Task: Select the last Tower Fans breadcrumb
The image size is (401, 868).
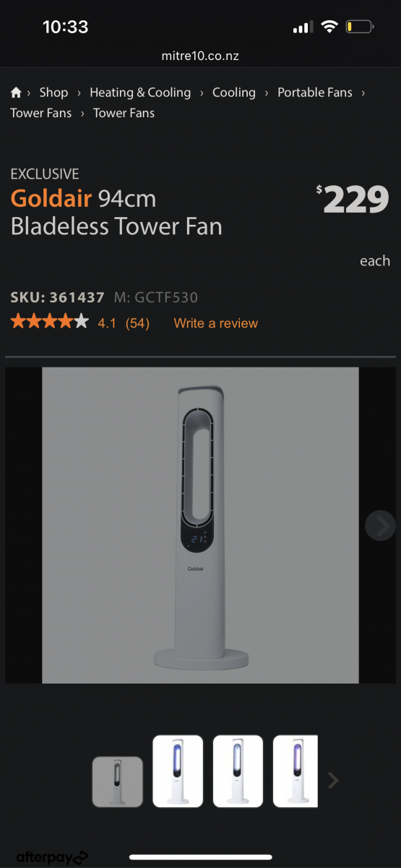Action: [124, 113]
